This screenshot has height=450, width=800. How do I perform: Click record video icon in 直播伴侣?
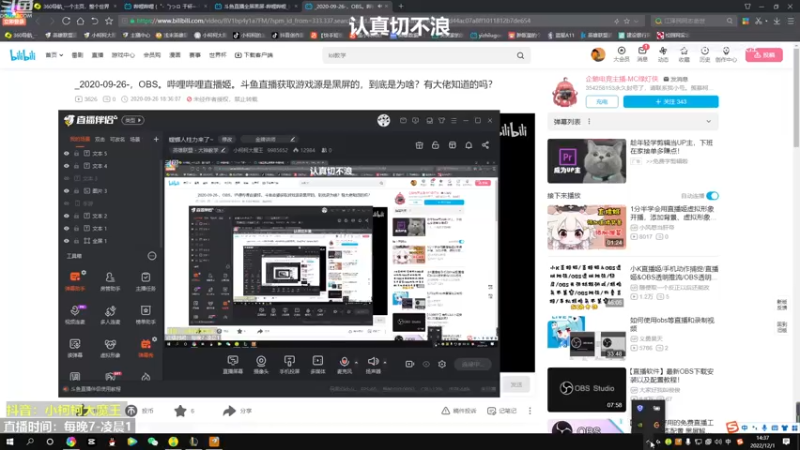pyautogui.click(x=409, y=364)
